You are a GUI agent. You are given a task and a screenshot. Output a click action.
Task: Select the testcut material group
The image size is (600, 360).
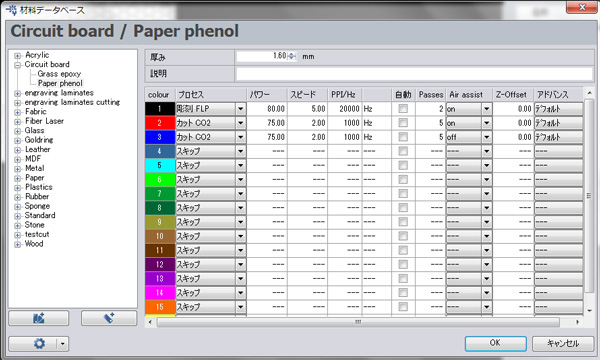click(37, 234)
